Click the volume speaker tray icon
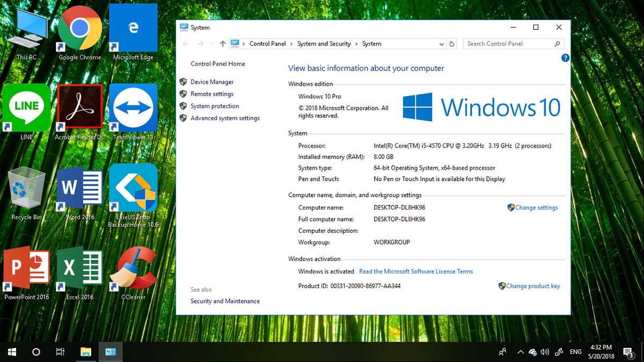 545,352
